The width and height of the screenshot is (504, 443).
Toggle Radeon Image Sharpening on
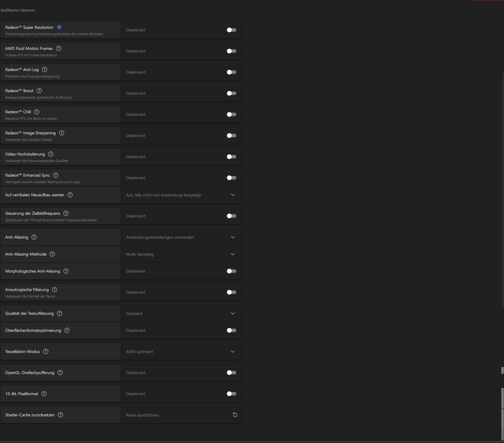(231, 136)
